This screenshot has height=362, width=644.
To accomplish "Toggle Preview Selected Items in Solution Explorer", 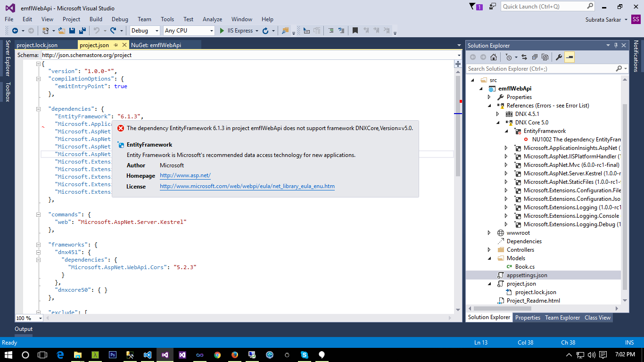I will [570, 57].
